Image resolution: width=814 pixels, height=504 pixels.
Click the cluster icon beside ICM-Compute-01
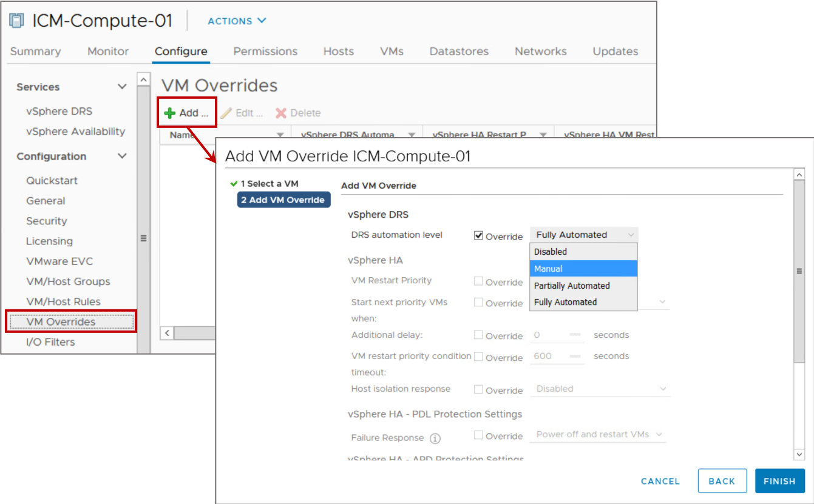16,21
